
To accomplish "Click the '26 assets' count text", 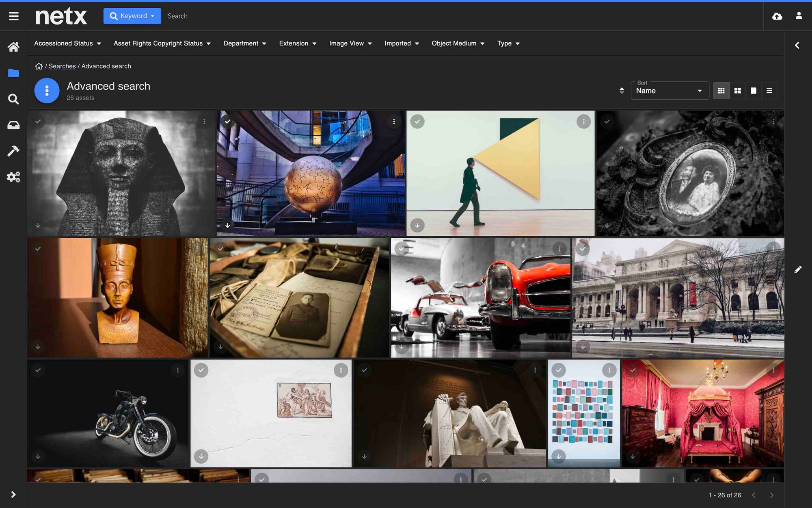I will [80, 98].
